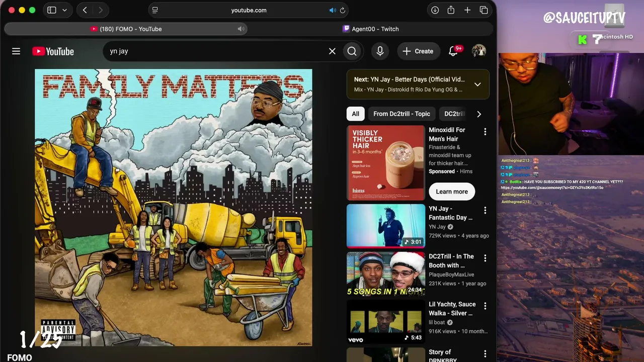Click the 'Sponsored · Hims' label
Image resolution: width=644 pixels, height=362 pixels.
tap(451, 171)
